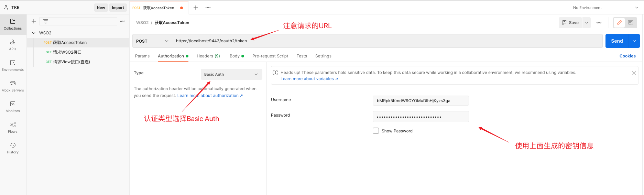Viewport: 644px width, 195px height.
Task: Click the Save button
Action: 570,23
